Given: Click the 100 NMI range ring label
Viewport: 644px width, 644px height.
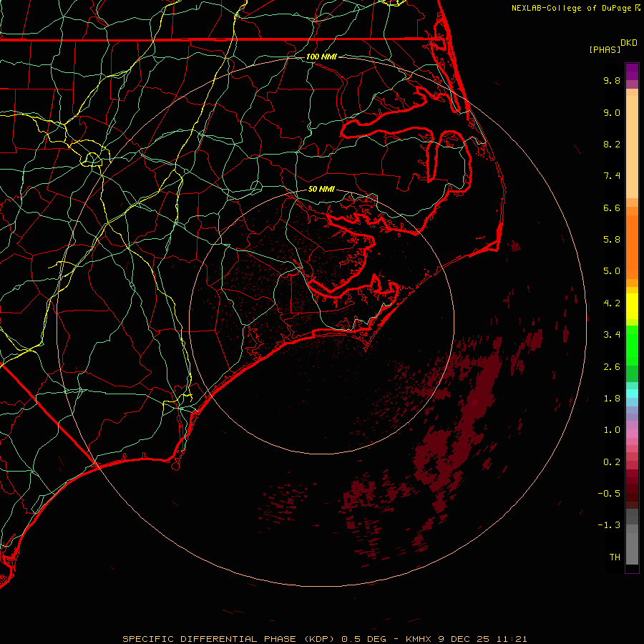Looking at the screenshot, I should 321,57.
